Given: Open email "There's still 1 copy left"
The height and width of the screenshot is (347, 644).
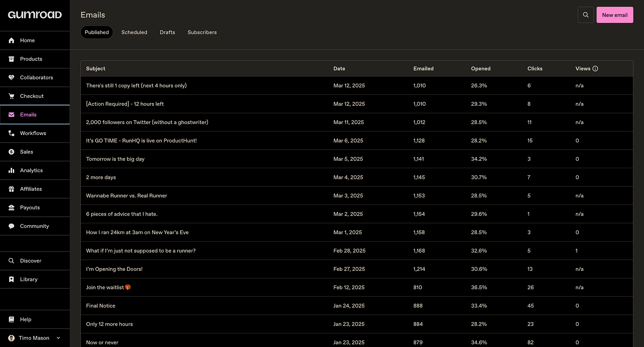Looking at the screenshot, I should tap(356, 85).
